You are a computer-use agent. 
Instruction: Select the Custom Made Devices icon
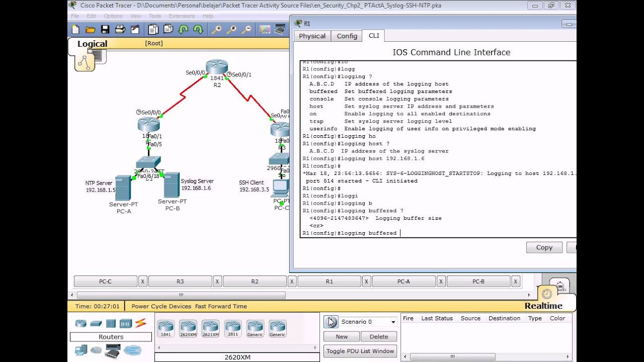point(113,350)
